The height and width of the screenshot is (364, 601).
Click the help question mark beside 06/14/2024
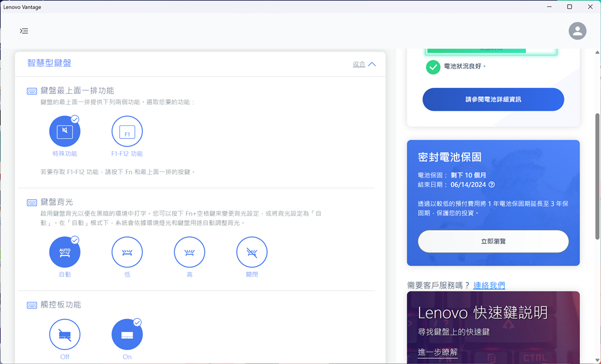coord(492,185)
